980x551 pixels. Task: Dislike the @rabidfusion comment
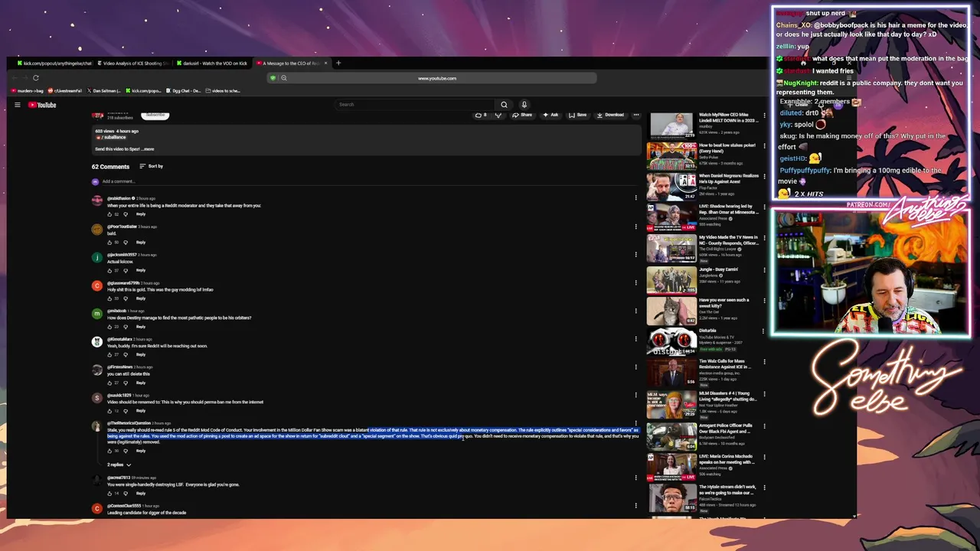pos(126,214)
